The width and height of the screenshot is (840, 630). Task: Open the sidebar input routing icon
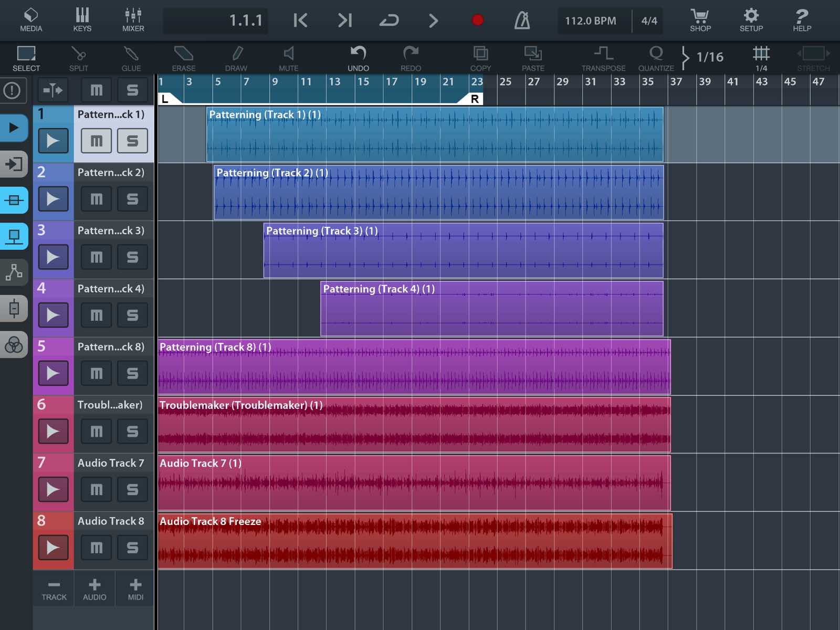(x=14, y=164)
